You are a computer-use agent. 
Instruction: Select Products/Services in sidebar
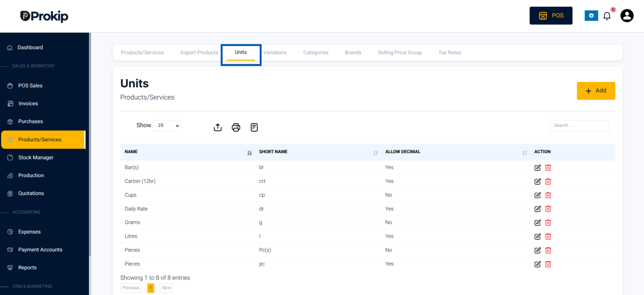tap(43, 140)
